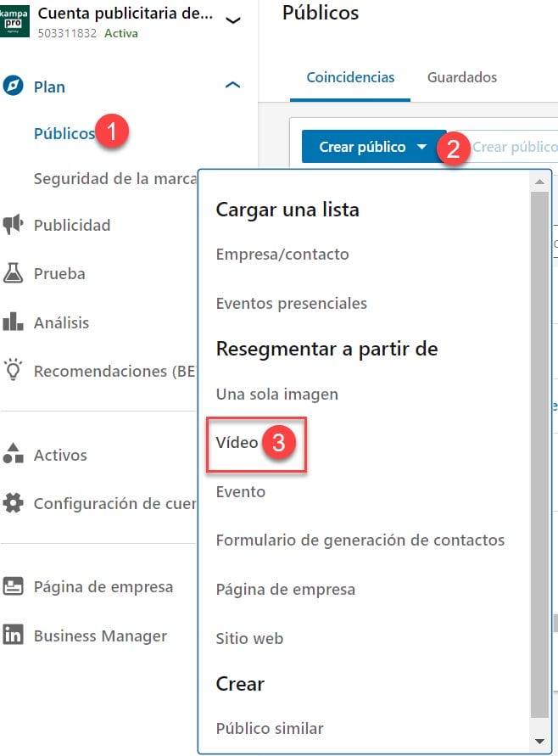Screen dimensions: 558x756
Task: Open Recomendaciones (BETA) section
Action: (x=115, y=372)
